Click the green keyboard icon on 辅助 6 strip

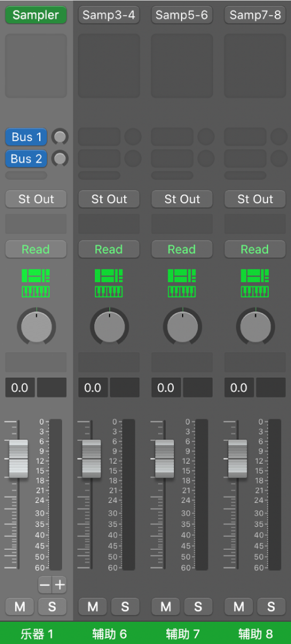[109, 292]
